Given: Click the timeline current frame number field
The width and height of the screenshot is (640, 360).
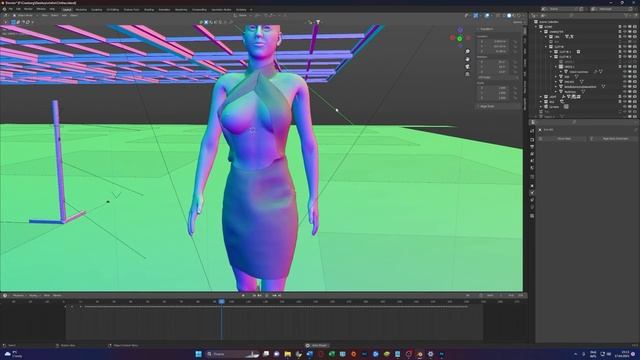Looking at the screenshot, I should (x=468, y=296).
